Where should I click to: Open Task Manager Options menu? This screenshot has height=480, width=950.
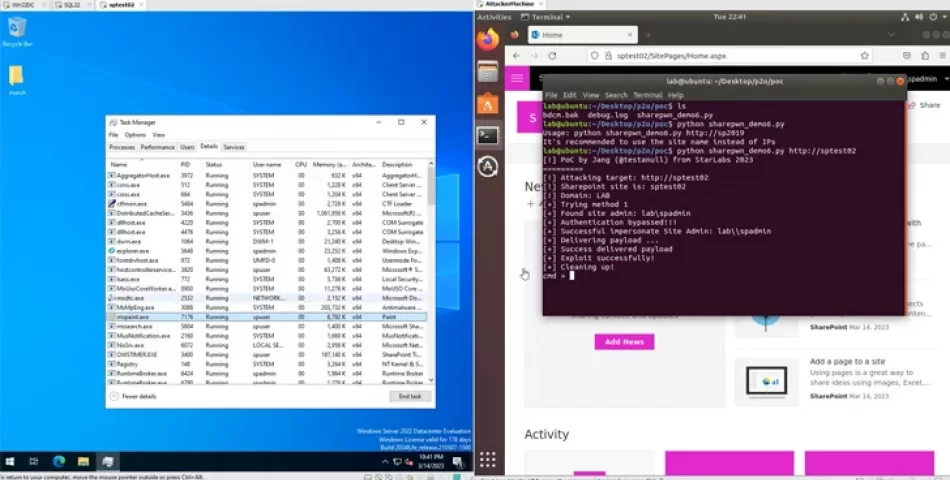[x=135, y=135]
